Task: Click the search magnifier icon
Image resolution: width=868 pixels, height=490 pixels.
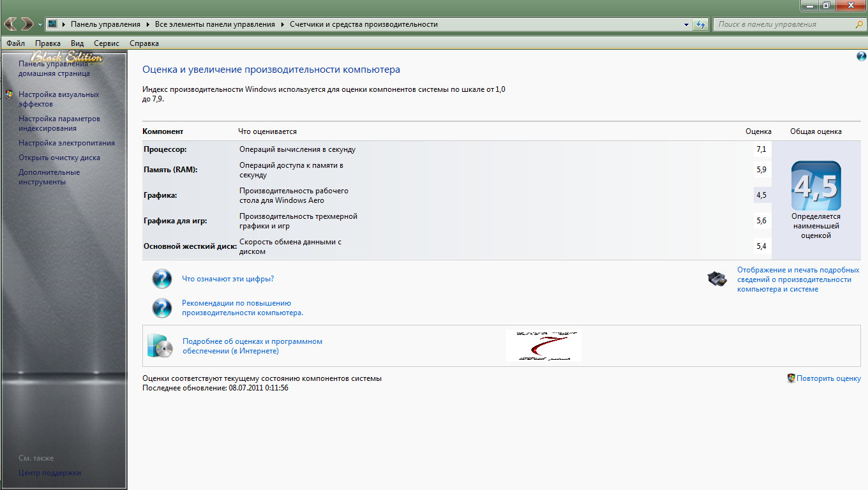Action: [x=859, y=24]
